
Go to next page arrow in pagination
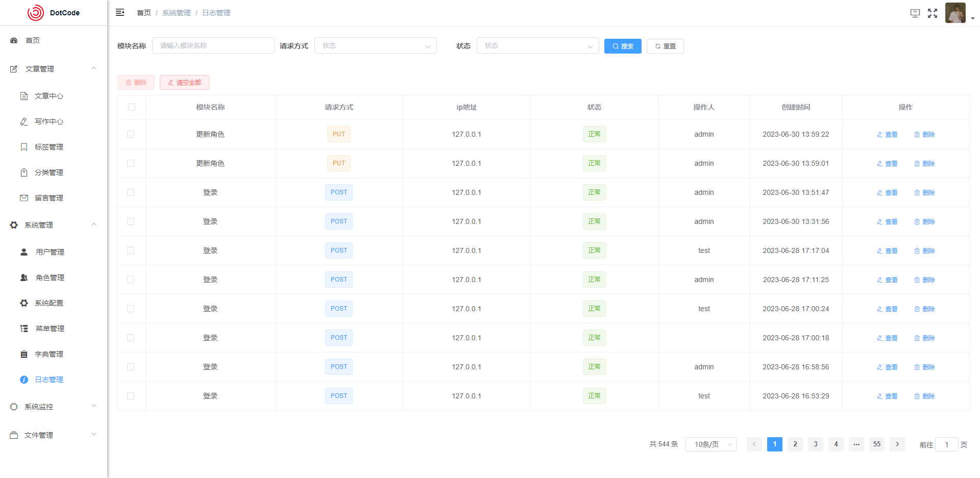coord(897,444)
